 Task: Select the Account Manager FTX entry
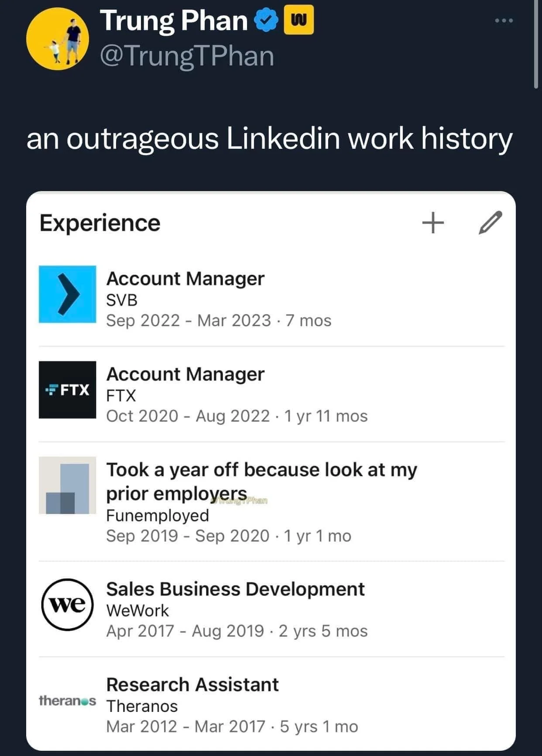[271, 394]
